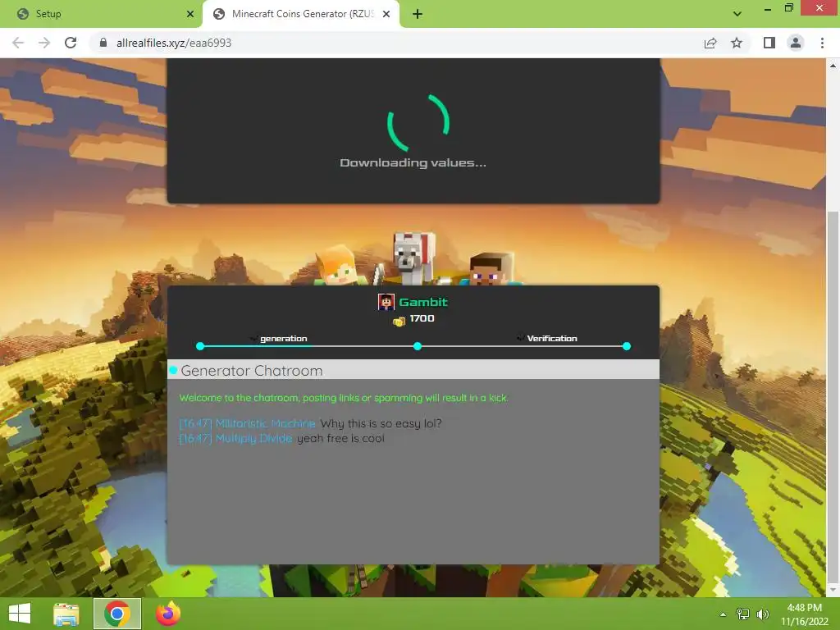Show hidden system tray icons
Image resolution: width=840 pixels, height=630 pixels.
tap(723, 614)
